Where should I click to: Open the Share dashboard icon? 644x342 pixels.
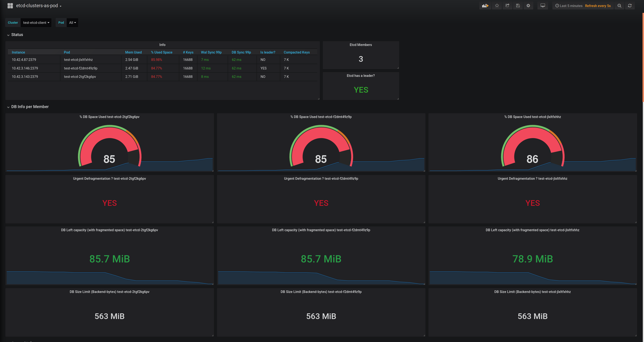pyautogui.click(x=507, y=6)
